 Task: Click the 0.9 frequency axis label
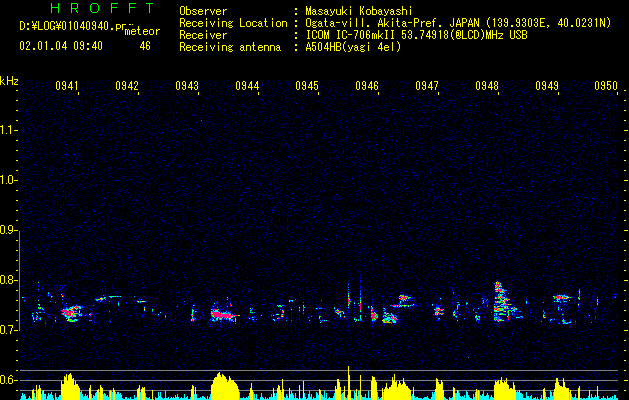tap(8, 230)
